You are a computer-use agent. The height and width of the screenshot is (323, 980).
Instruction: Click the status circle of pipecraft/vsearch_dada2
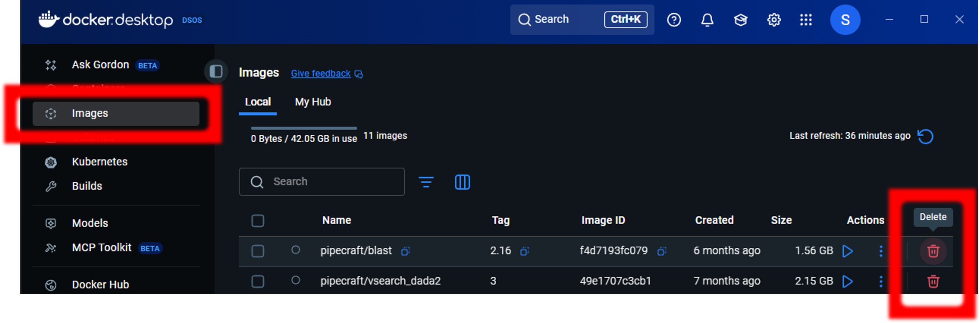pyautogui.click(x=296, y=281)
